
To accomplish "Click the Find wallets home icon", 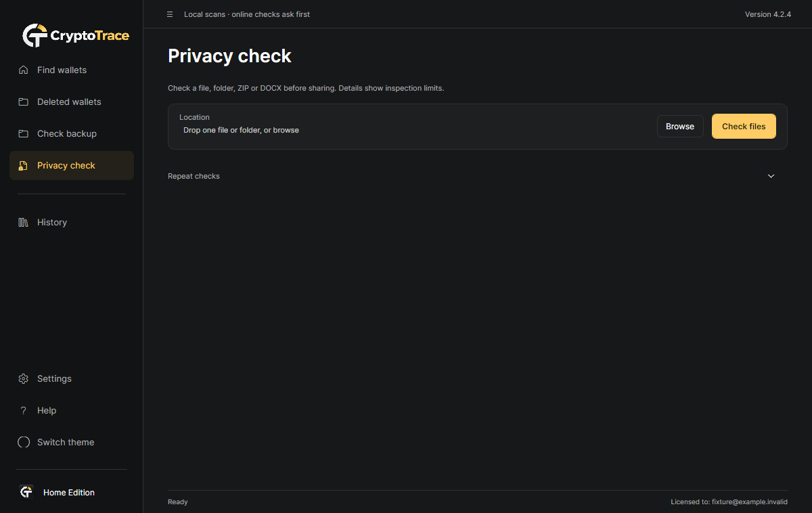I will coord(24,70).
